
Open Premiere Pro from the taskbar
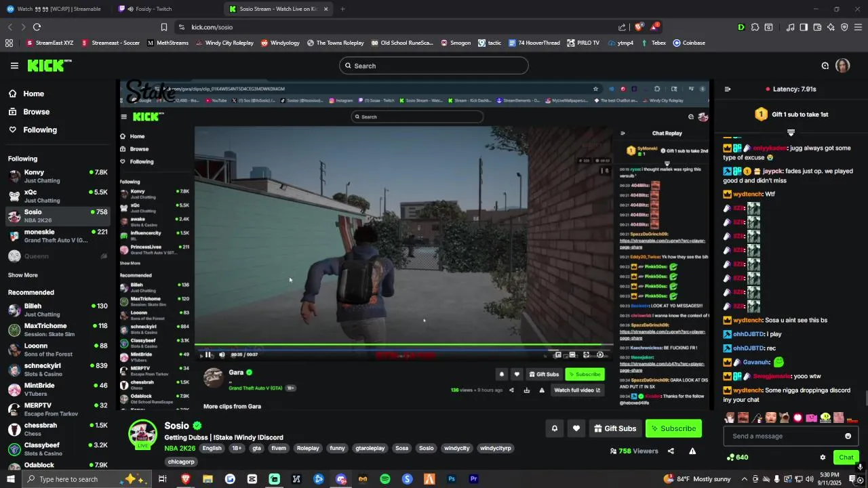pos(474,479)
